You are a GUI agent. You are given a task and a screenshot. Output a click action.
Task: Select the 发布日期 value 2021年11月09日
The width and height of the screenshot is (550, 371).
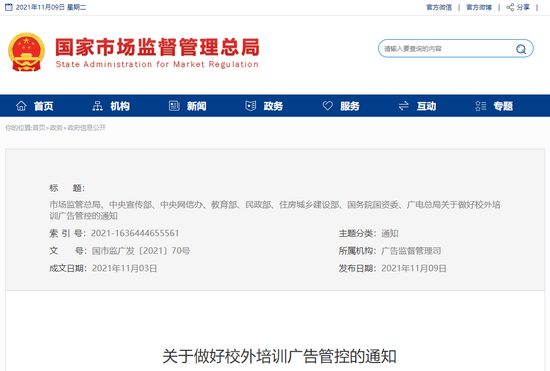point(414,268)
